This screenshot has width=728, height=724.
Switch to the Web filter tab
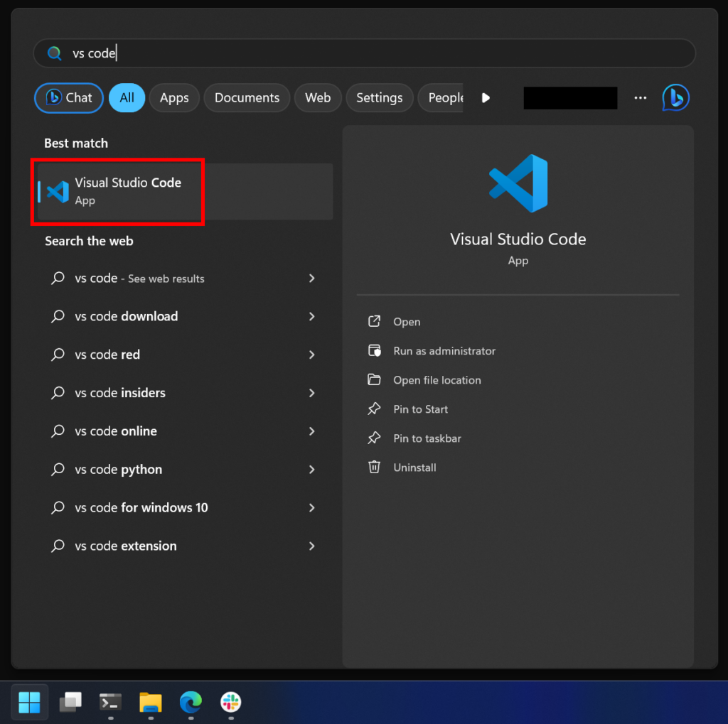318,98
